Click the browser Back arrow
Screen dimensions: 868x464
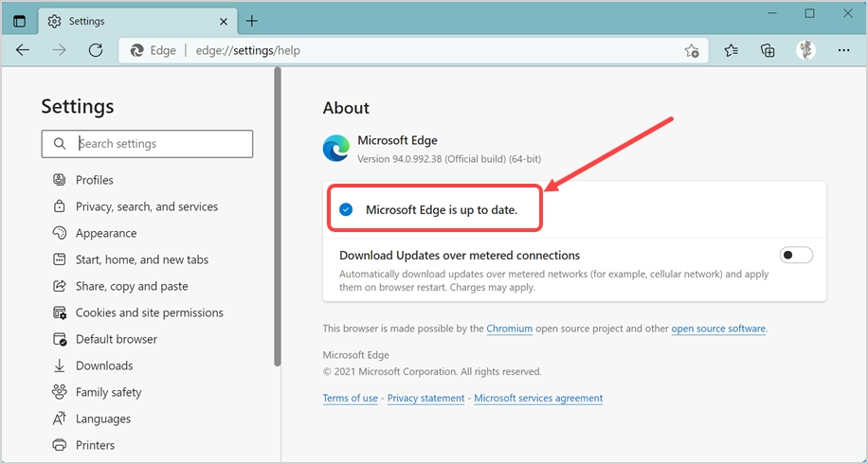pyautogui.click(x=23, y=50)
